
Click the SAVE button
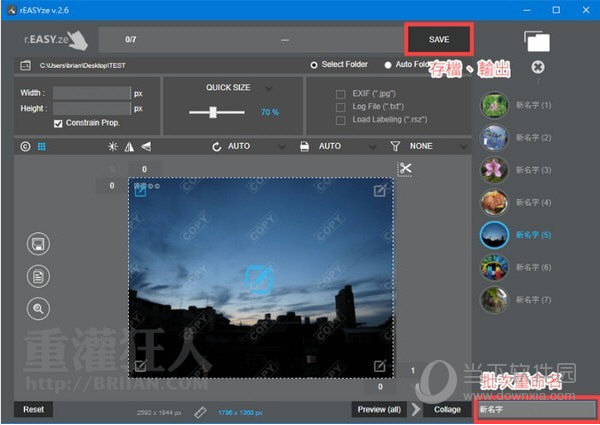(x=439, y=39)
